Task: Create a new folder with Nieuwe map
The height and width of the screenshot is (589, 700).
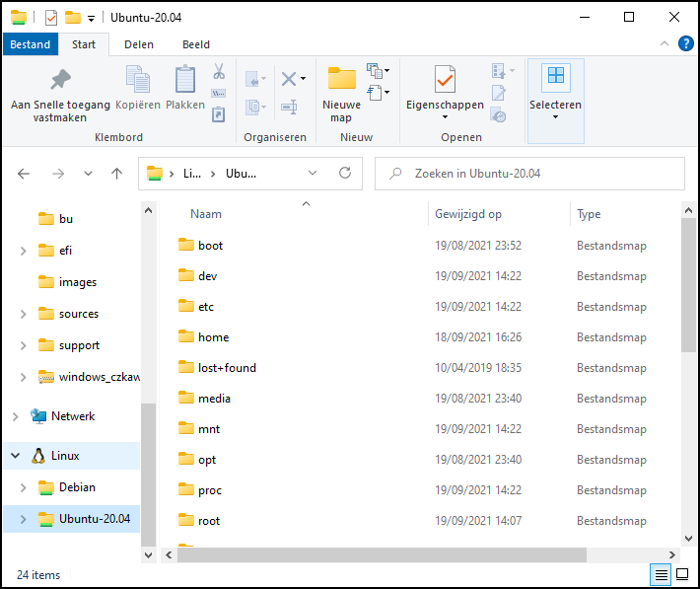Action: [341, 95]
